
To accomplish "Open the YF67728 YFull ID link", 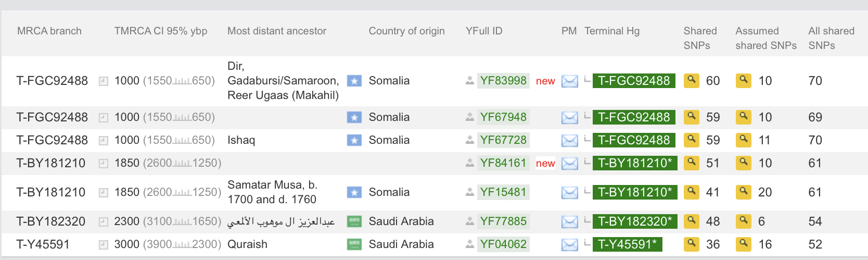I will coord(503,140).
